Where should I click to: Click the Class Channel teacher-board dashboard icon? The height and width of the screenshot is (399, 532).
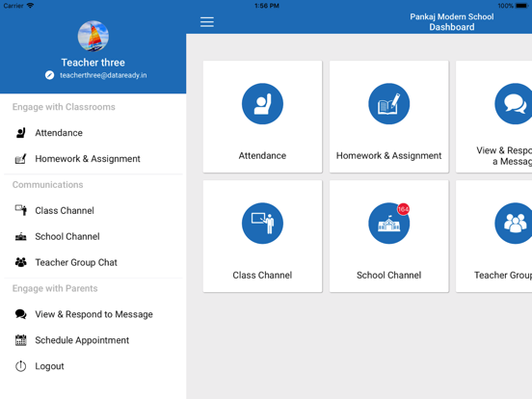click(x=262, y=224)
